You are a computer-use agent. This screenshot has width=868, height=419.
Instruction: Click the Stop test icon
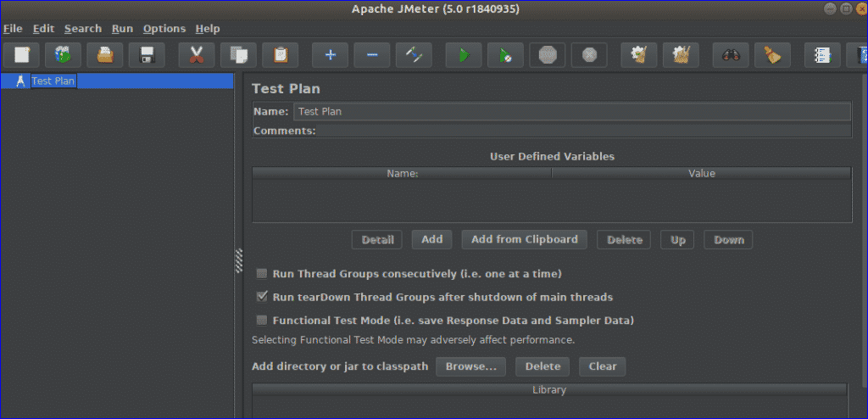(548, 55)
